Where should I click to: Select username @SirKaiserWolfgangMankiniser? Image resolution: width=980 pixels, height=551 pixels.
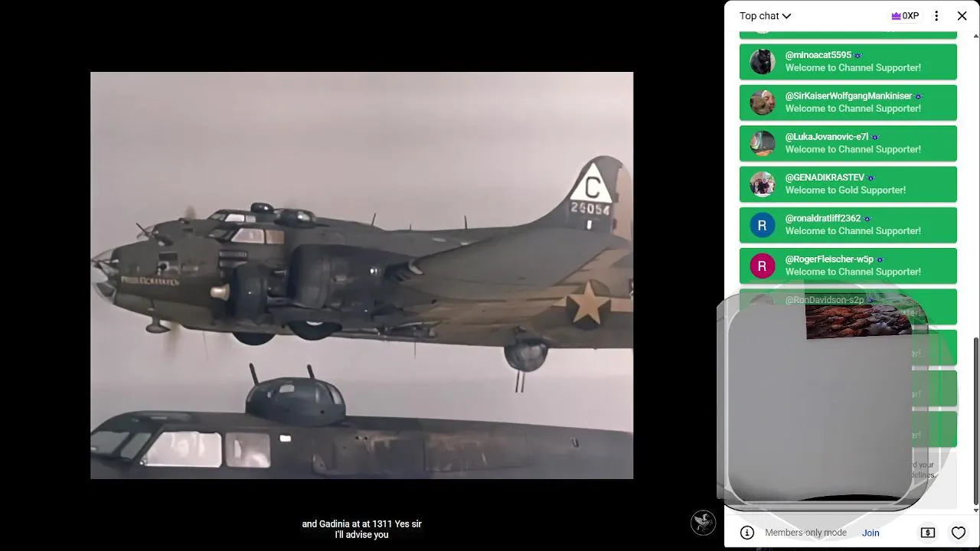849,96
